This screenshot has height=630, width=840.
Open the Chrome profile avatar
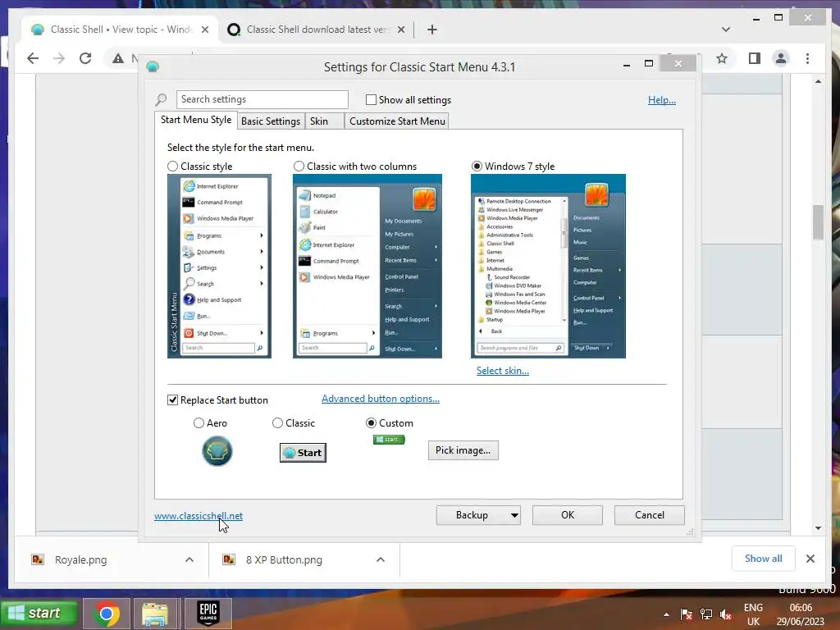(x=781, y=58)
